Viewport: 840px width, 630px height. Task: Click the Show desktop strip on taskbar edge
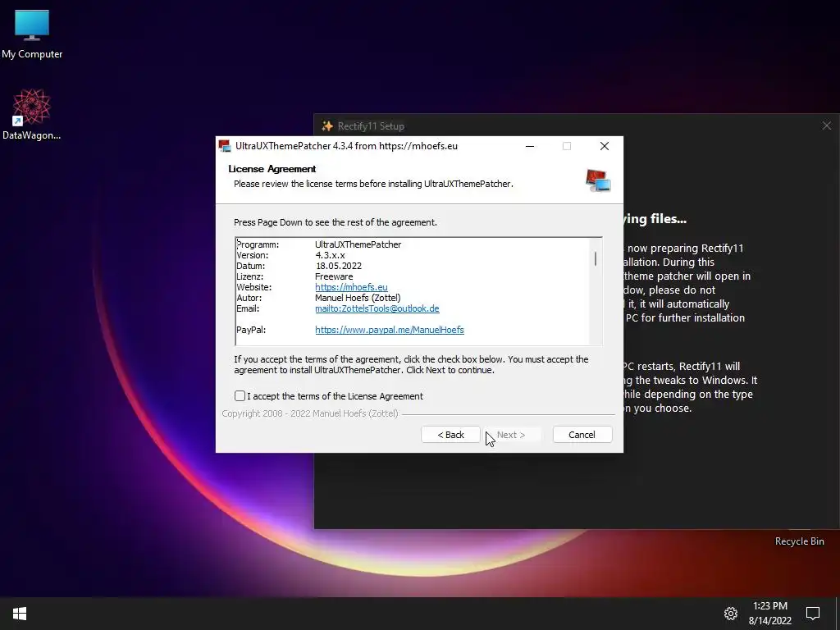[x=838, y=614]
